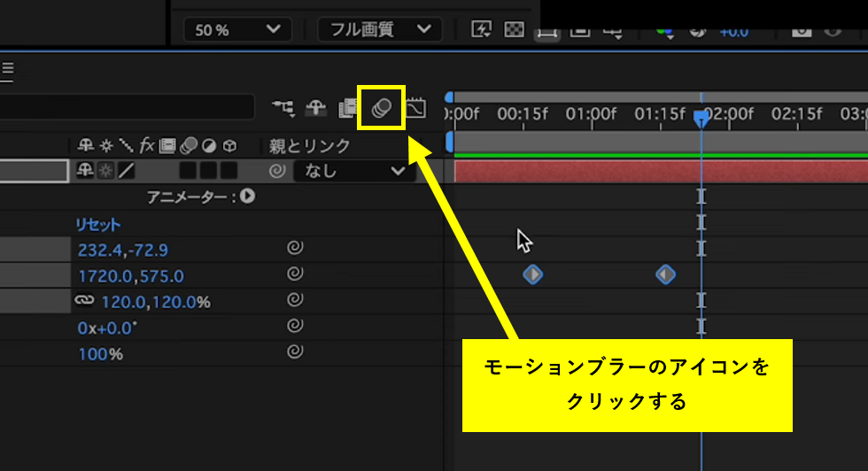
Task: Click 02:15f on the time ruler
Action: tap(797, 114)
